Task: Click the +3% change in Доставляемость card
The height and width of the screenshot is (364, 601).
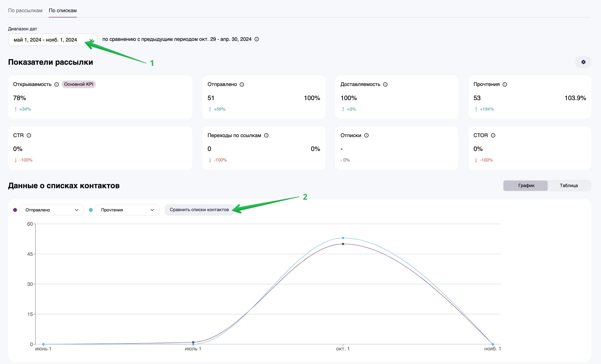Action: pos(349,109)
